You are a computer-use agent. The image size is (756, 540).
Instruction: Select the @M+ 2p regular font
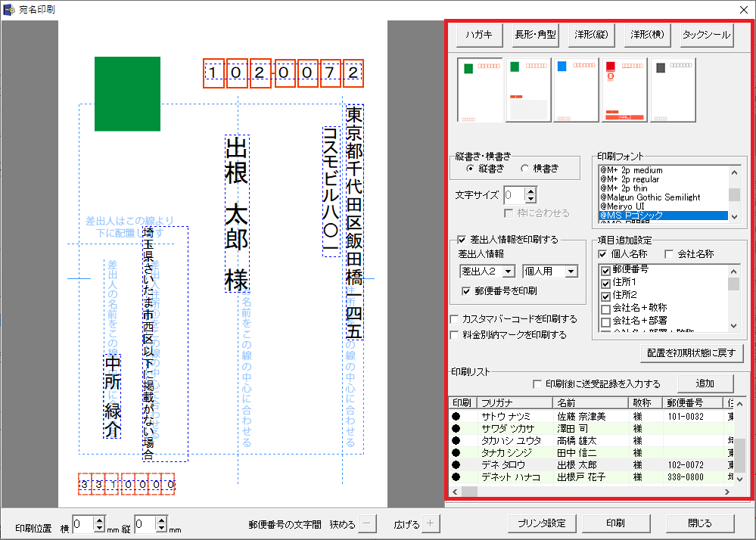point(663,179)
